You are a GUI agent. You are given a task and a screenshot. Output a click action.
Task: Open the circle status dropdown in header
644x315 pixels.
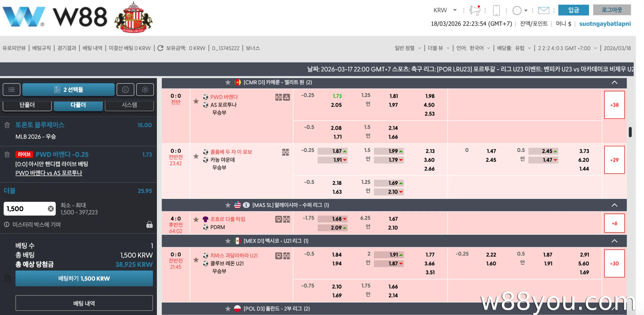[x=520, y=11]
